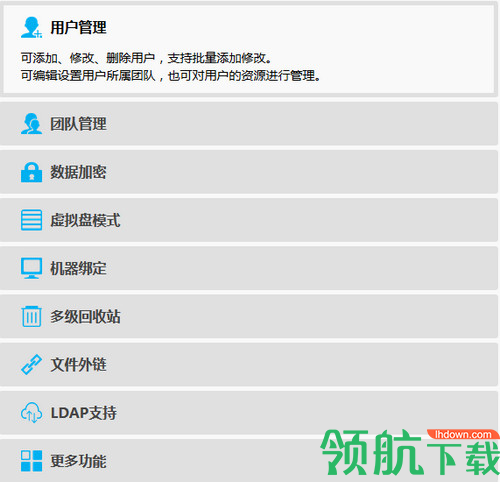
Task: Expand the 团队管理 section
Action: pos(249,124)
